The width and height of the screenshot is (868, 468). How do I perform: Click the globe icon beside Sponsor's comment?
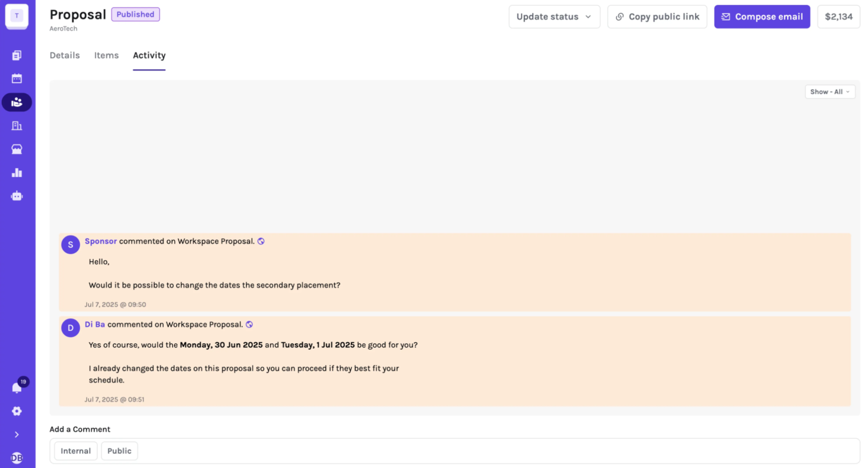click(261, 241)
